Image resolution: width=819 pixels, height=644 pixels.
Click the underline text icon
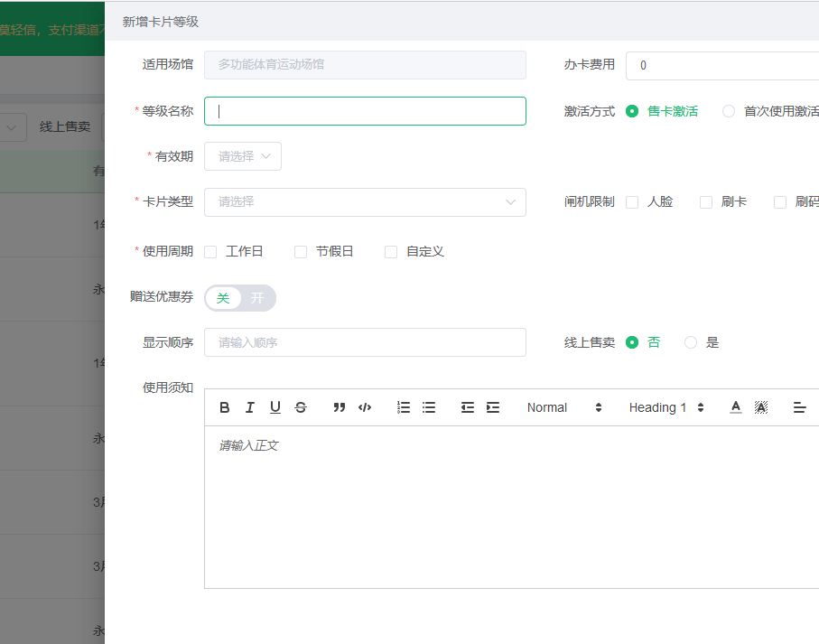[x=275, y=407]
